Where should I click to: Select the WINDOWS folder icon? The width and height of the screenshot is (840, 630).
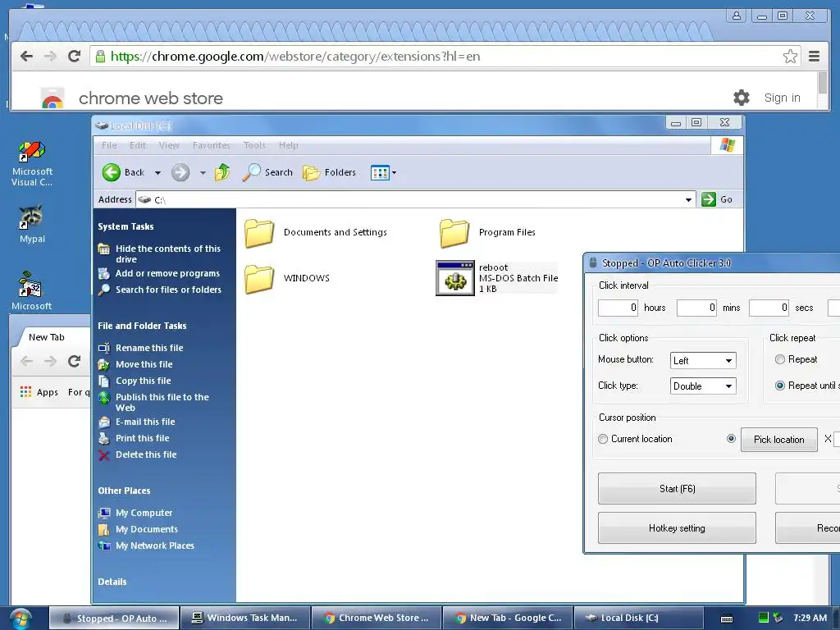point(259,279)
